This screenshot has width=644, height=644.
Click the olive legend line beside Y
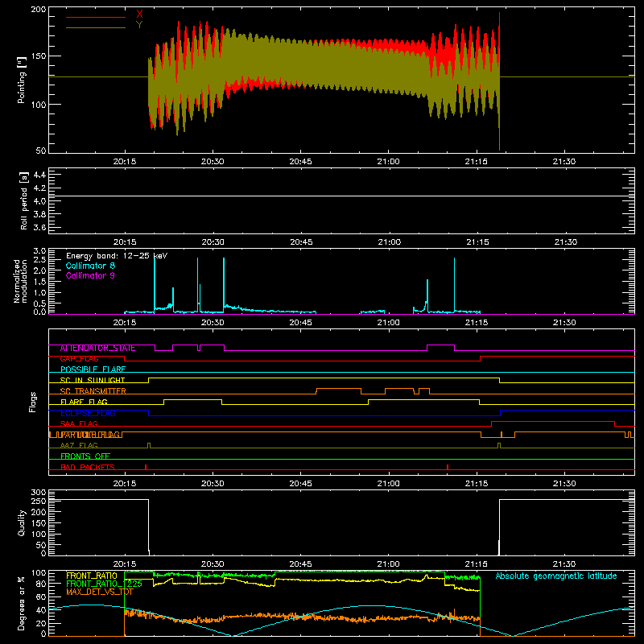click(96, 27)
